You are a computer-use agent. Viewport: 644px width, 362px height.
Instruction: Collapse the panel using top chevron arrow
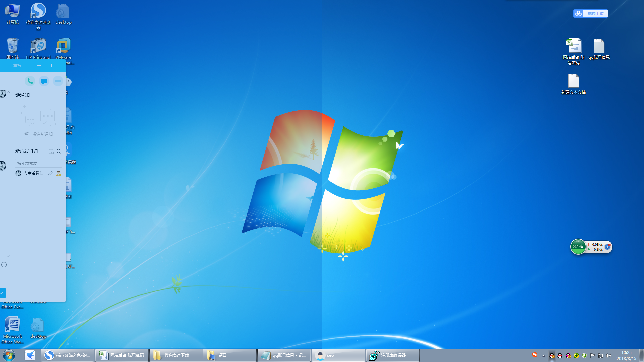[8, 92]
